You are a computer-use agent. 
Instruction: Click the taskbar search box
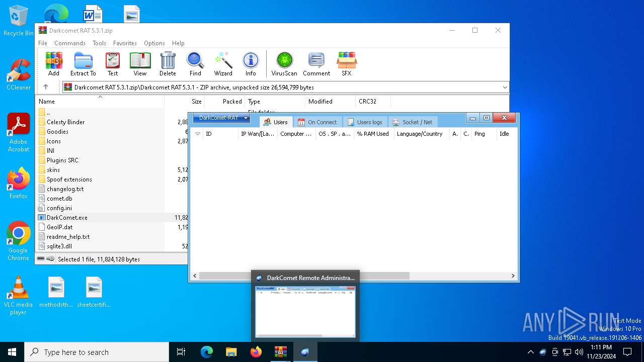pyautogui.click(x=97, y=352)
